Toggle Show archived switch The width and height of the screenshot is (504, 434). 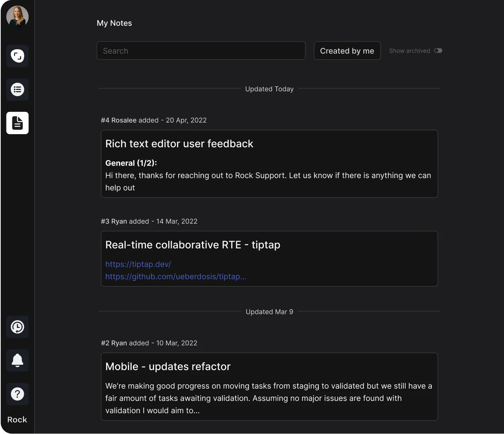coord(438,51)
